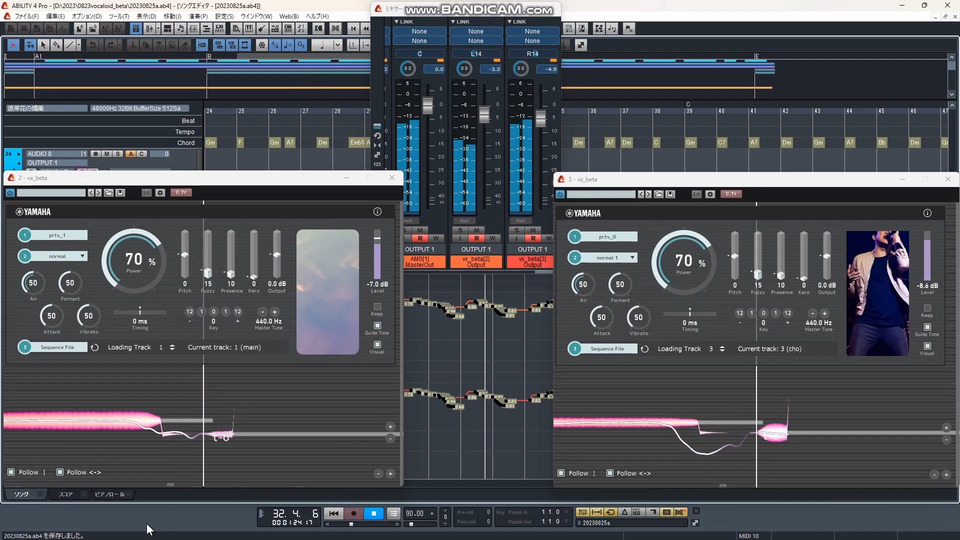
Task: Open preset folder icon in left vx_beta header
Action: (x=108, y=193)
